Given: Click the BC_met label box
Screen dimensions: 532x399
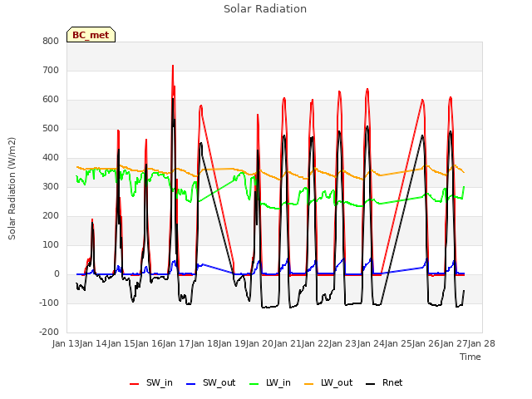Looking at the screenshot, I should [x=91, y=35].
